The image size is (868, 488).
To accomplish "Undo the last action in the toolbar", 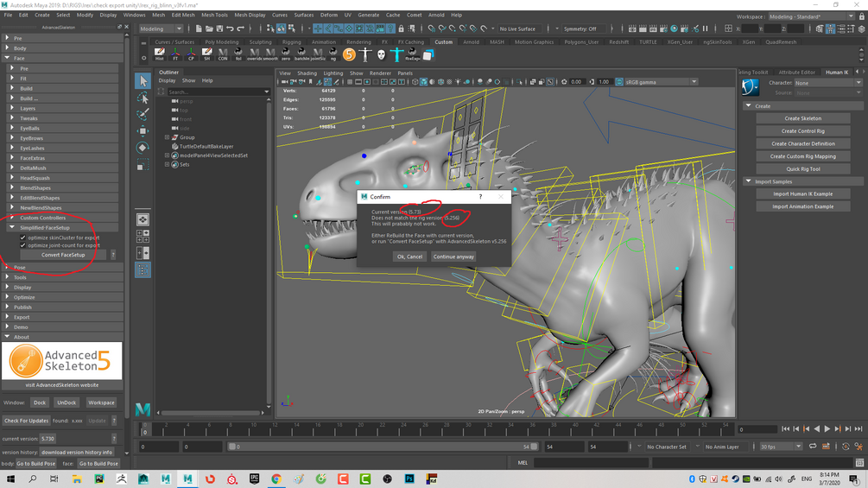I will pyautogui.click(x=230, y=29).
